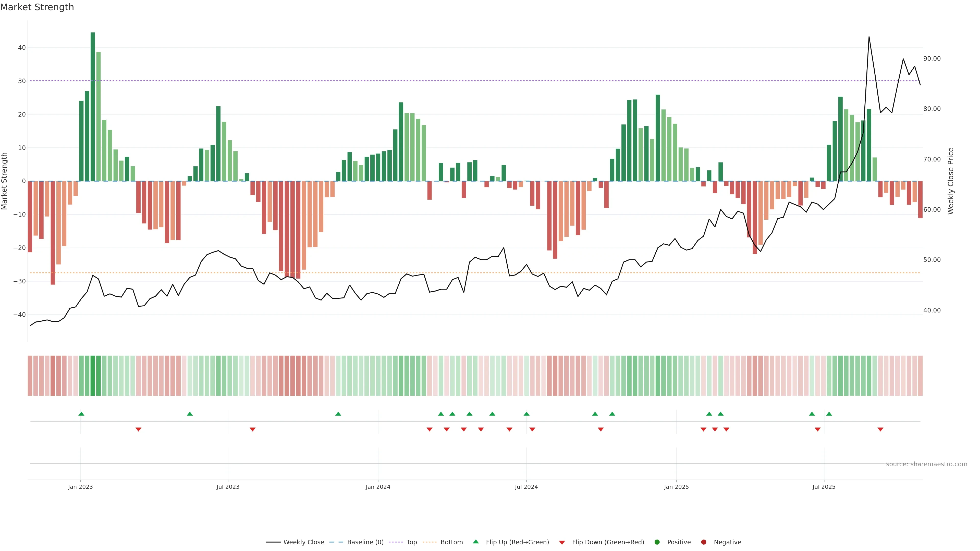Click the flip-up marker just before Jan 2024
The width and height of the screenshot is (980, 551).
coord(338,414)
